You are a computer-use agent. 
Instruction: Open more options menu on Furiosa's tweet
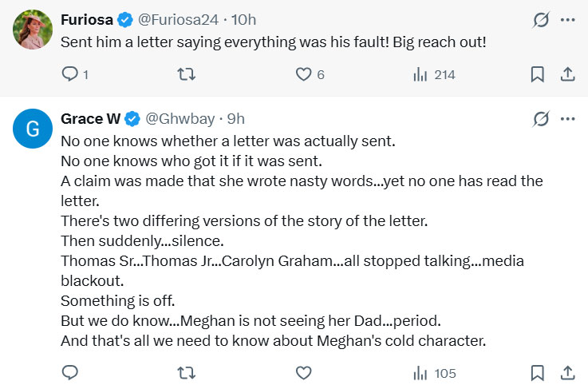click(x=567, y=20)
